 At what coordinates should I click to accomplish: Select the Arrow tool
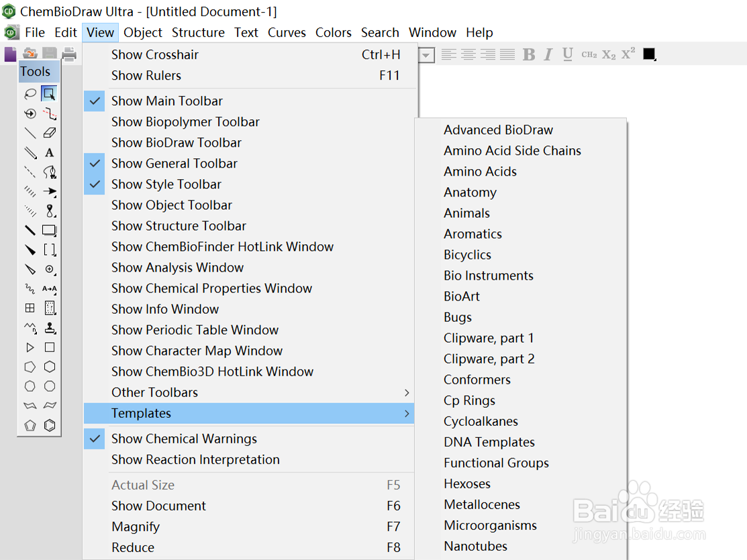[50, 191]
